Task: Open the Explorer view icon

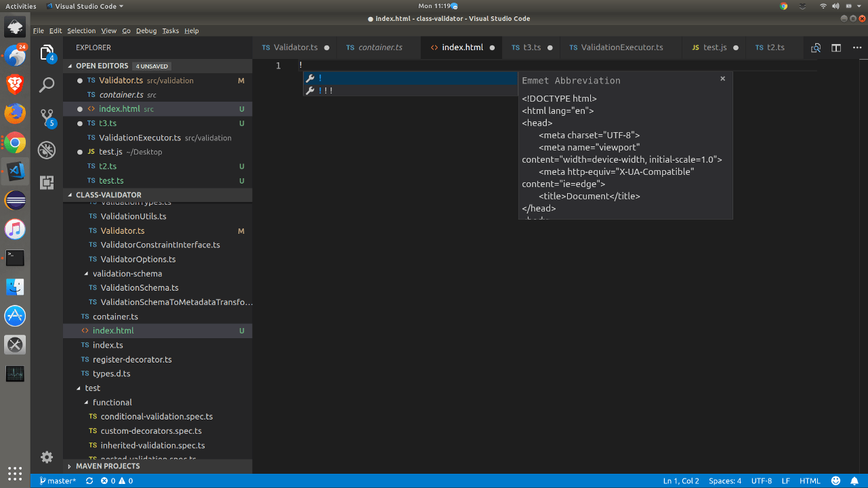Action: coord(46,52)
